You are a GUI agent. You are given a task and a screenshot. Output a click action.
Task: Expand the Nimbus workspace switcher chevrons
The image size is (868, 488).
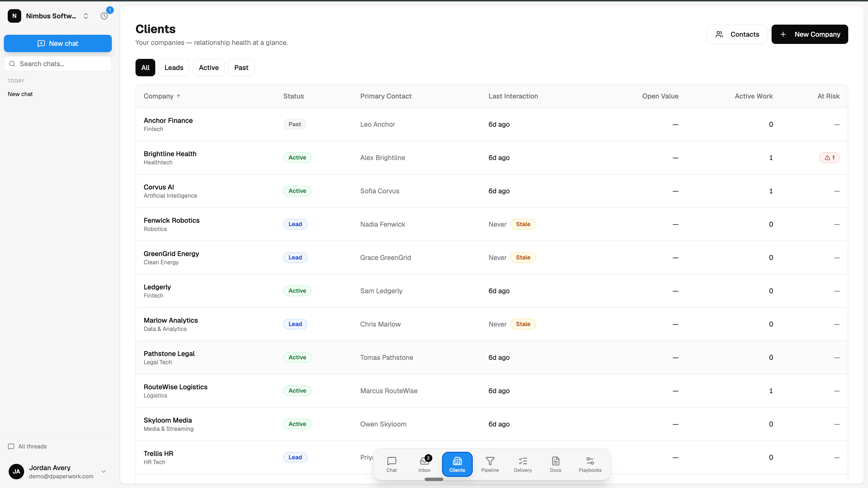(x=86, y=16)
